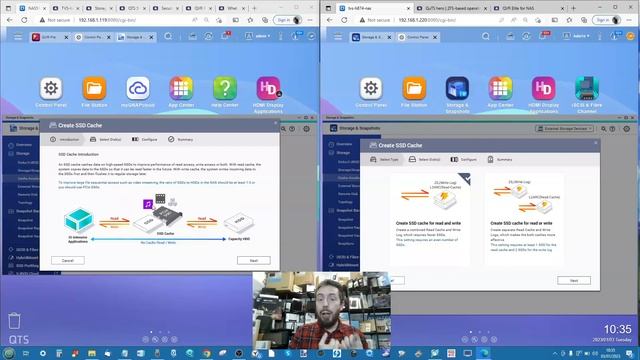
Task: Select the Select Type step in right wizard
Action: click(x=384, y=160)
